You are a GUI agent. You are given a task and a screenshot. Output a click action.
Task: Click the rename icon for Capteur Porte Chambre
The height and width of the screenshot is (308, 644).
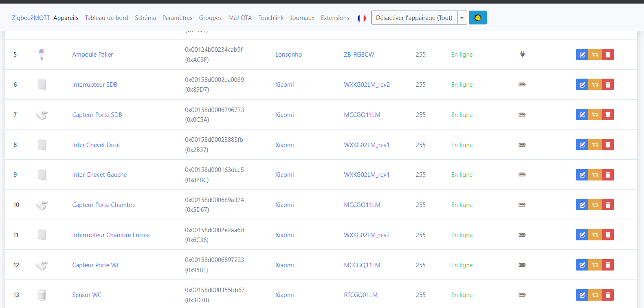(x=582, y=205)
